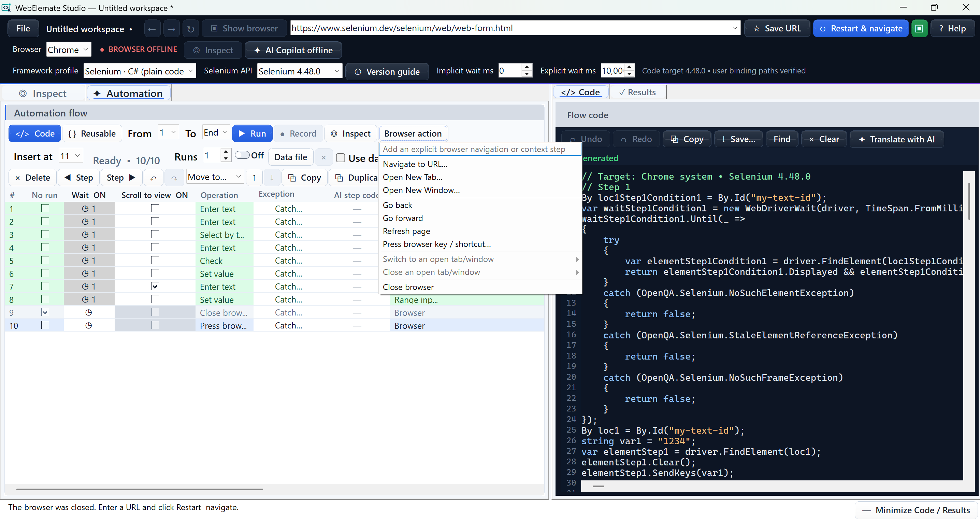
Task: Toggle the Runs Off switch
Action: pyautogui.click(x=242, y=155)
